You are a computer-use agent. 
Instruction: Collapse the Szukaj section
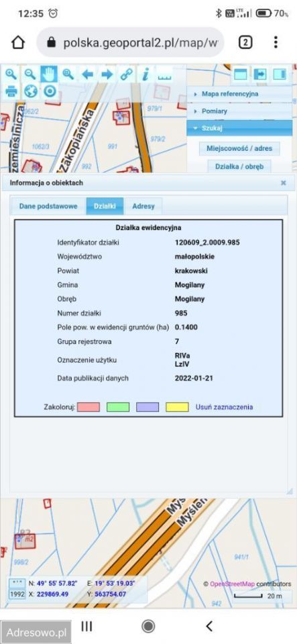click(239, 128)
